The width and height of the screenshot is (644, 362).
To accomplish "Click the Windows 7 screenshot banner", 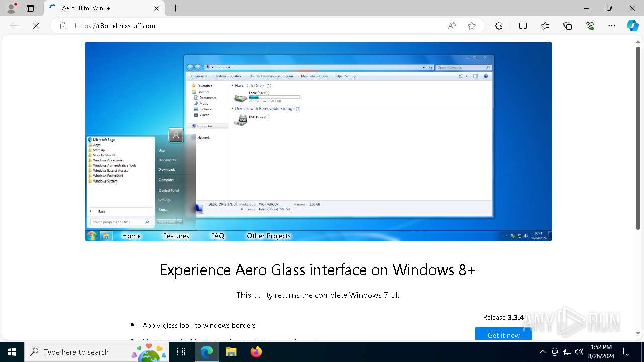I will (x=318, y=141).
